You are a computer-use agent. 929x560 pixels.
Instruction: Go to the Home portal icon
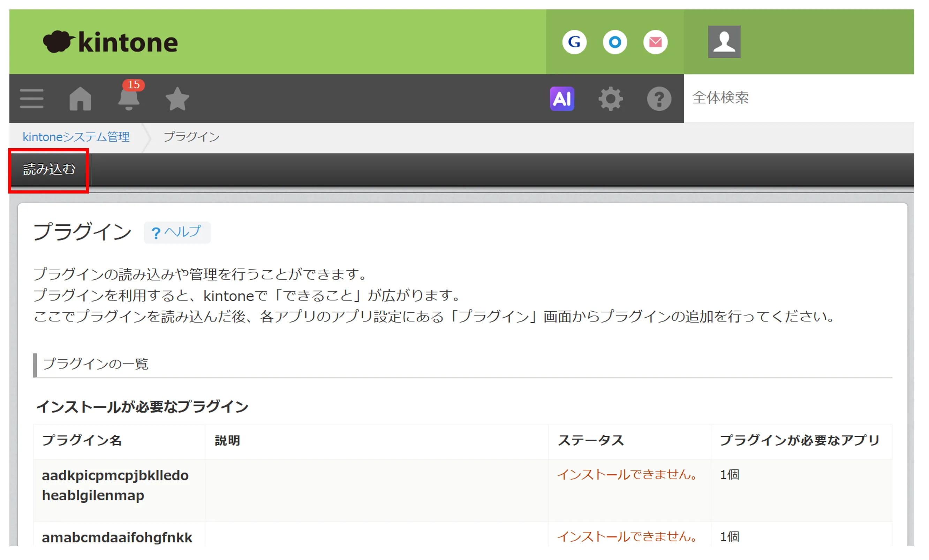[80, 99]
